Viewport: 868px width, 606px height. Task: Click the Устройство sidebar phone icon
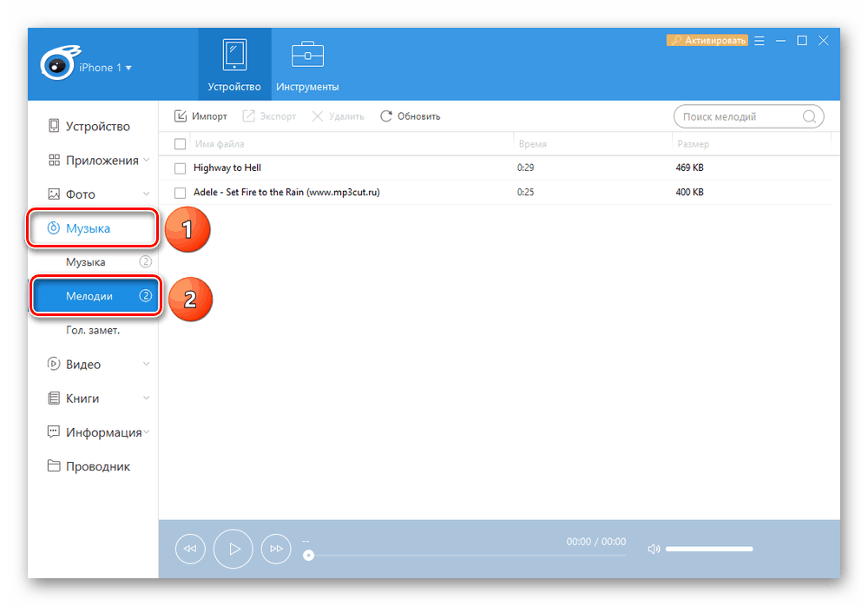tap(54, 126)
